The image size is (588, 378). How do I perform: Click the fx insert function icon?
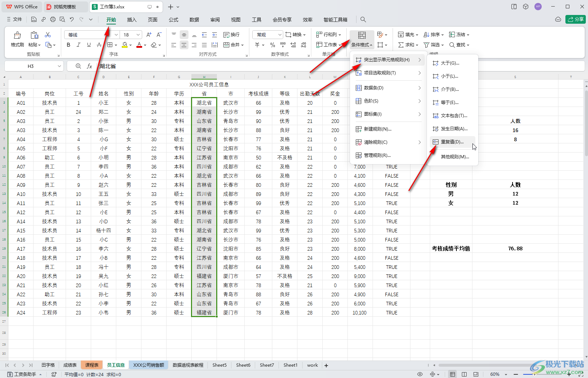click(89, 66)
